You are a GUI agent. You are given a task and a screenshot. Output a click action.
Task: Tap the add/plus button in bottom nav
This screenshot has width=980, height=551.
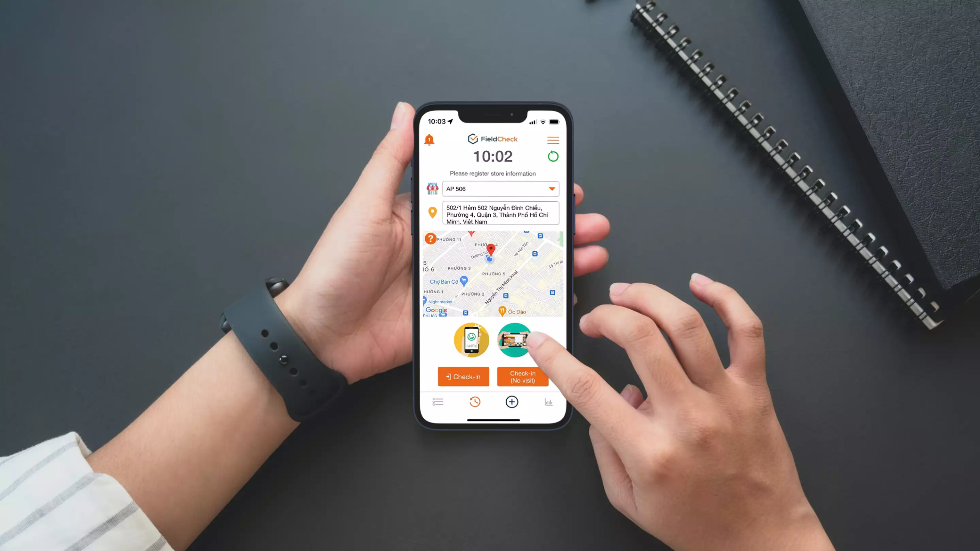511,402
